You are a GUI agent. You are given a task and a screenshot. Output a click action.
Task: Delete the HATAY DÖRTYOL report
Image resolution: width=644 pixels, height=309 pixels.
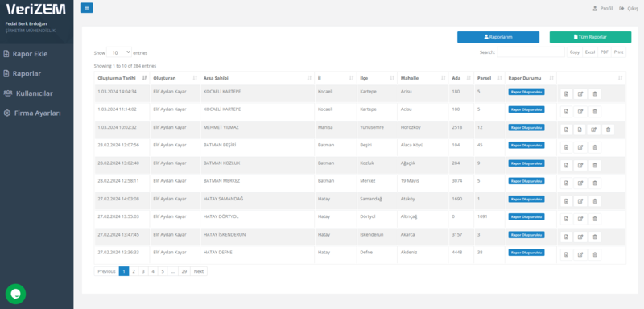(595, 219)
